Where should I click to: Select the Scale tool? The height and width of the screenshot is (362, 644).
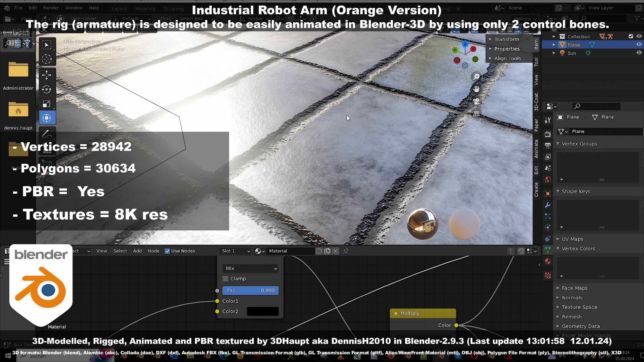click(47, 104)
